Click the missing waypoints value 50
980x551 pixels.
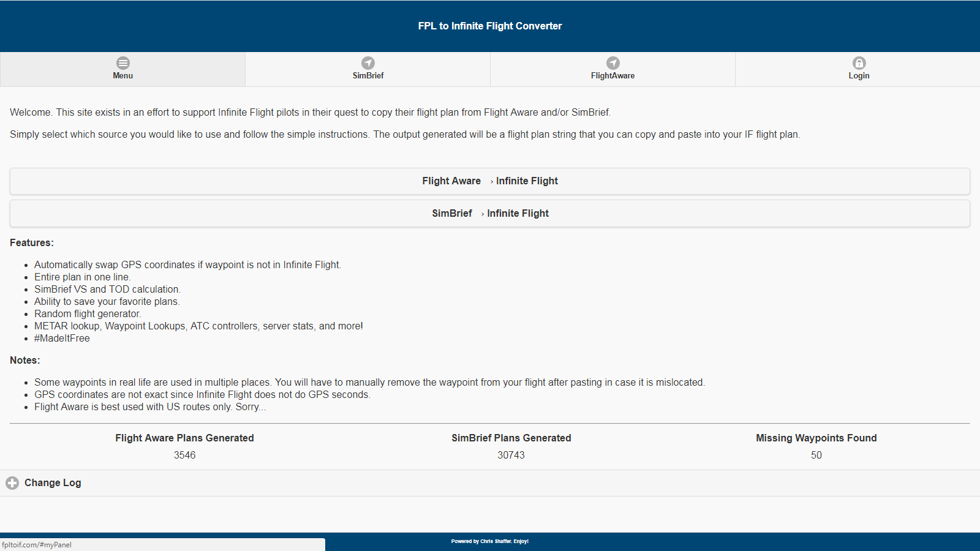point(816,455)
